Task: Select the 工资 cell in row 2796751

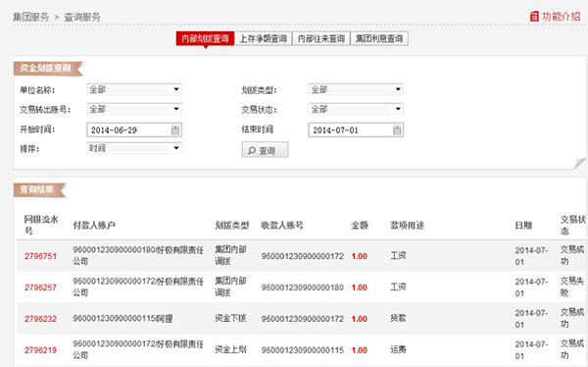Action: (398, 256)
